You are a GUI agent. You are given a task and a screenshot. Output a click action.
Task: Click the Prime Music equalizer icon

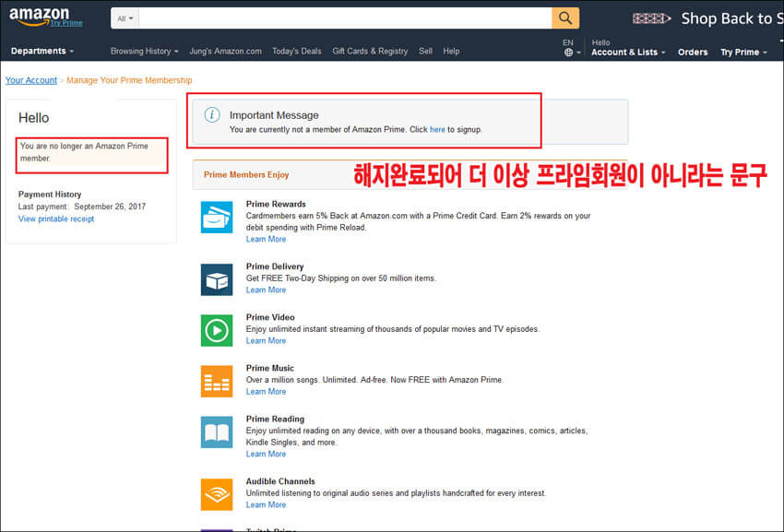coord(217,381)
